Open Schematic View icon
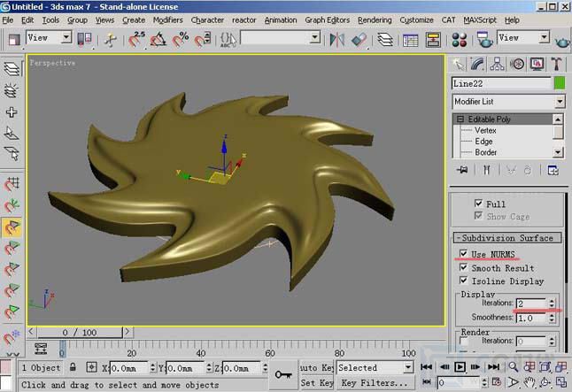 click(433, 40)
